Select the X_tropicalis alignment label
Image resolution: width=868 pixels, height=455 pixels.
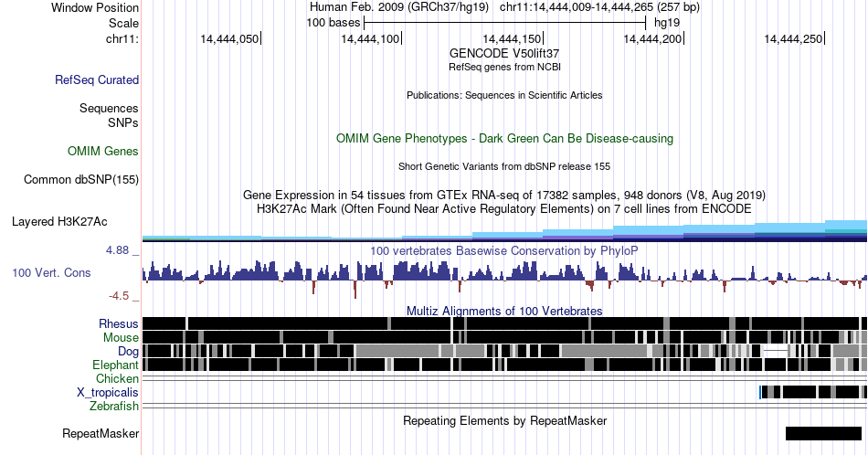tap(108, 393)
